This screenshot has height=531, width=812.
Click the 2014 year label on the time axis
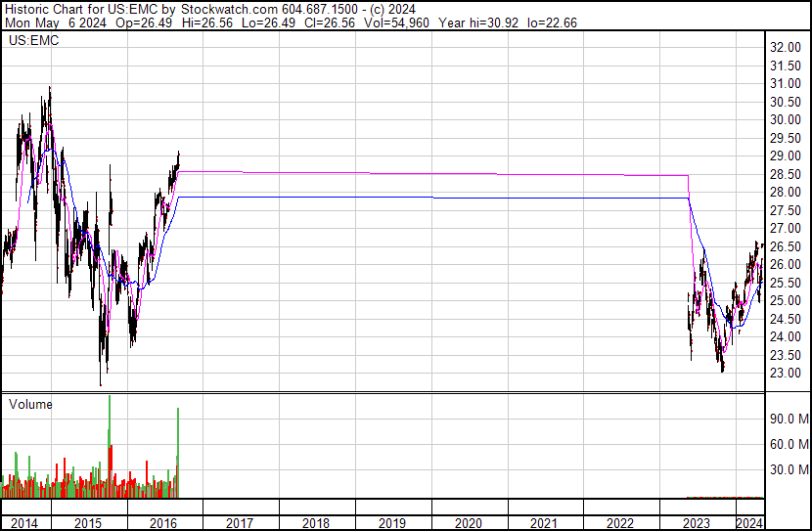(x=23, y=523)
